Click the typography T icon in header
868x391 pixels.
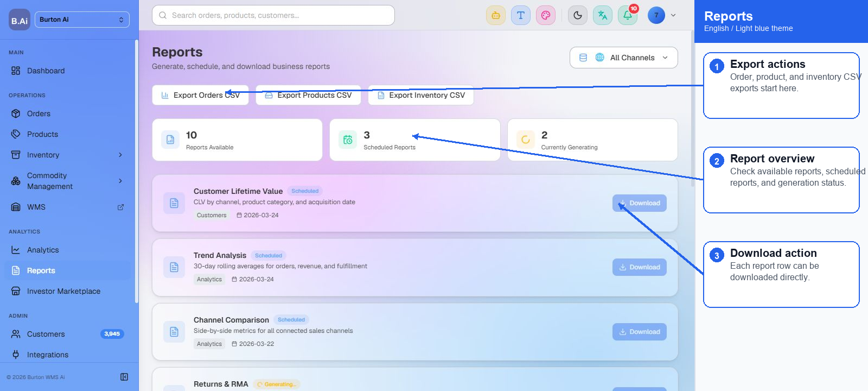coord(521,15)
